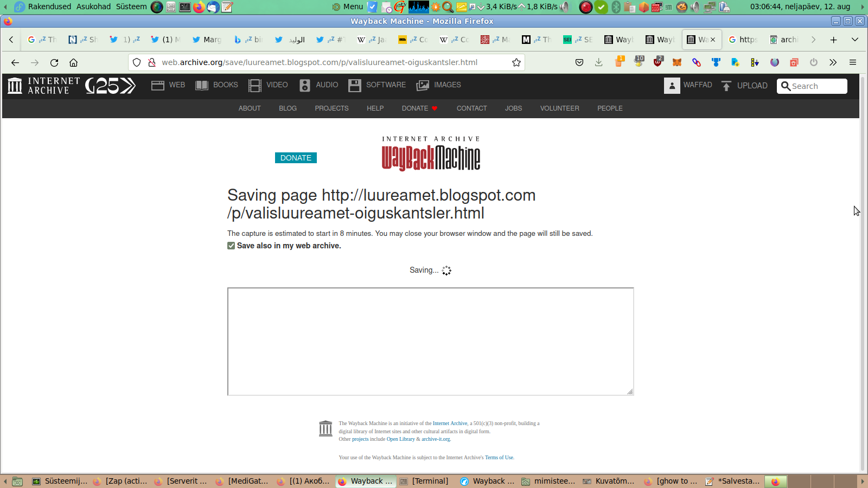868x488 pixels.
Task: Open the VOLUNTEER link
Action: pyautogui.click(x=559, y=108)
